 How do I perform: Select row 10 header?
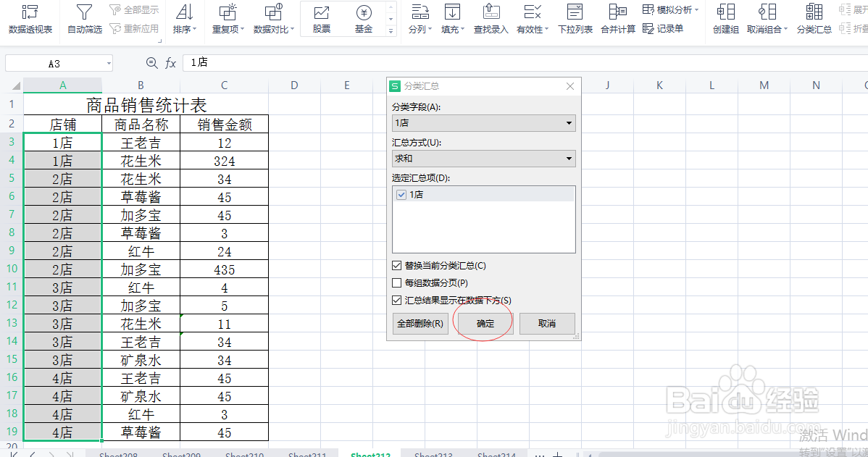click(12, 269)
